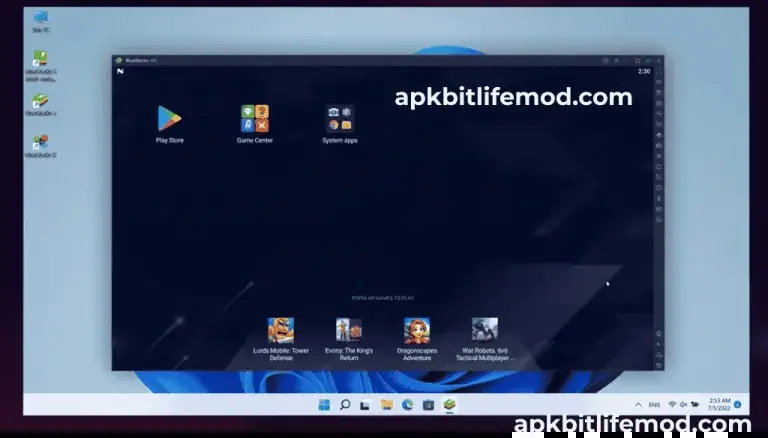Open the Play Store app

click(x=169, y=119)
